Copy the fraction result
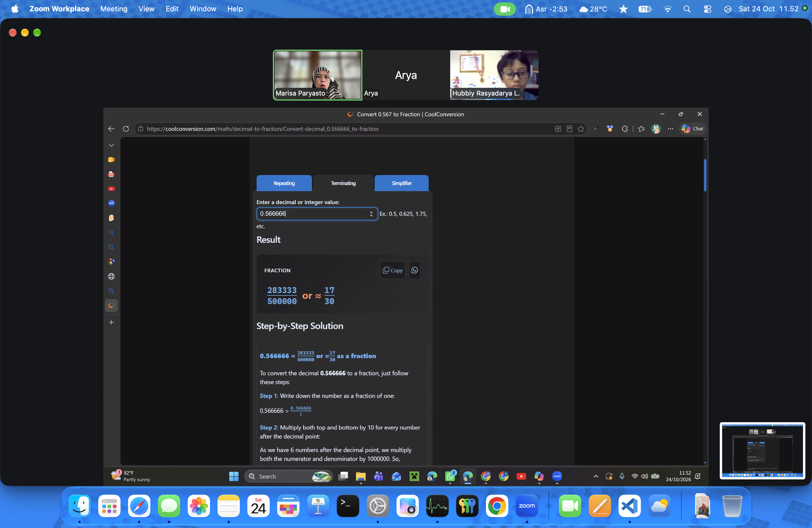Image resolution: width=812 pixels, height=528 pixels. (392, 270)
